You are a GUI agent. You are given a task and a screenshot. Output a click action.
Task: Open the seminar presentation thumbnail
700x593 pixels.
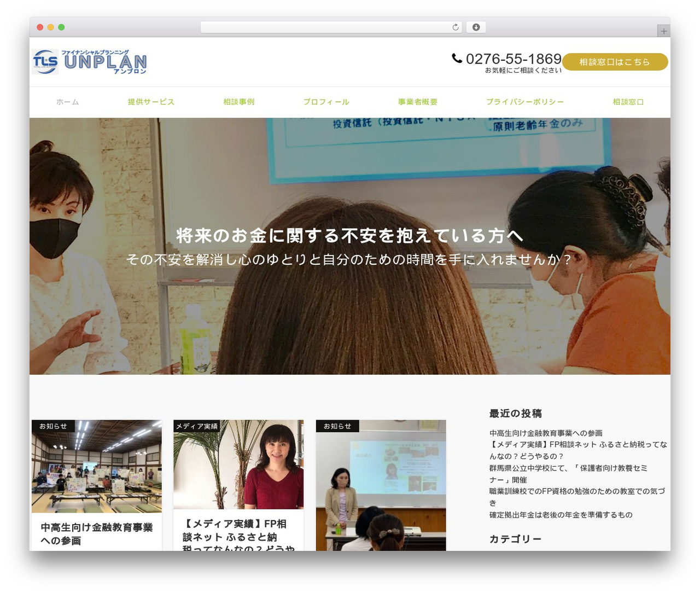click(x=381, y=485)
